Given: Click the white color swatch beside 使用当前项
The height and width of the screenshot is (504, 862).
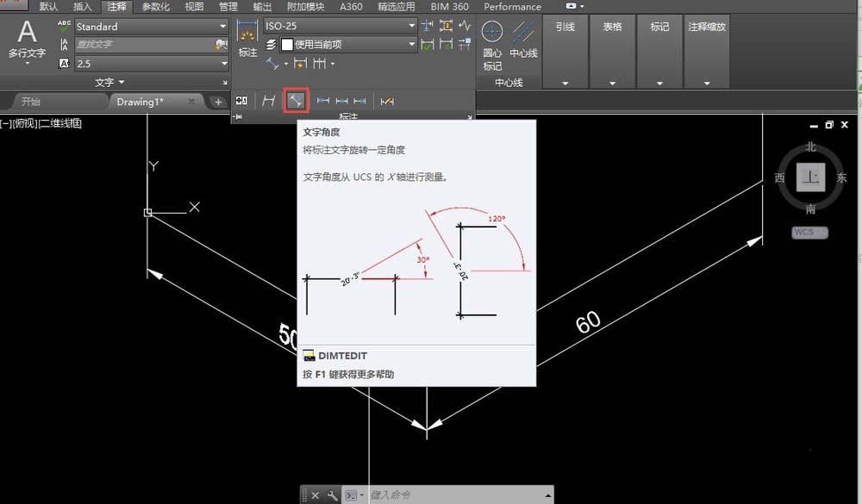Looking at the screenshot, I should (285, 45).
